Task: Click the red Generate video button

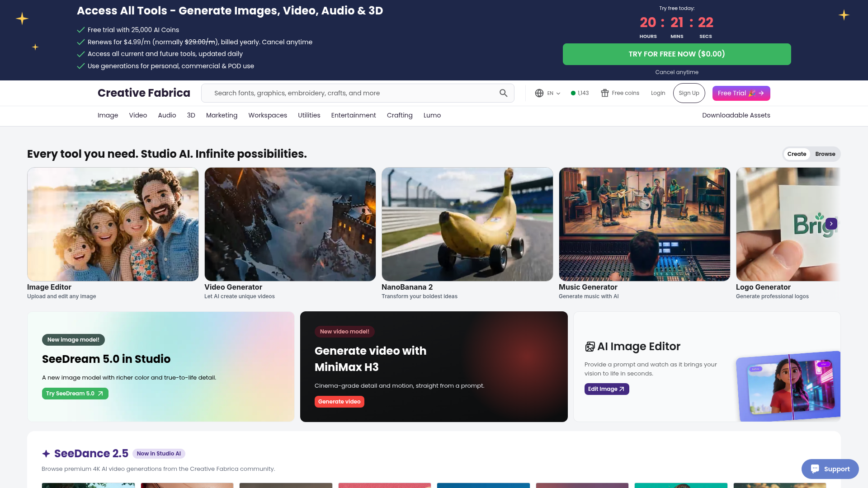Action: click(339, 402)
